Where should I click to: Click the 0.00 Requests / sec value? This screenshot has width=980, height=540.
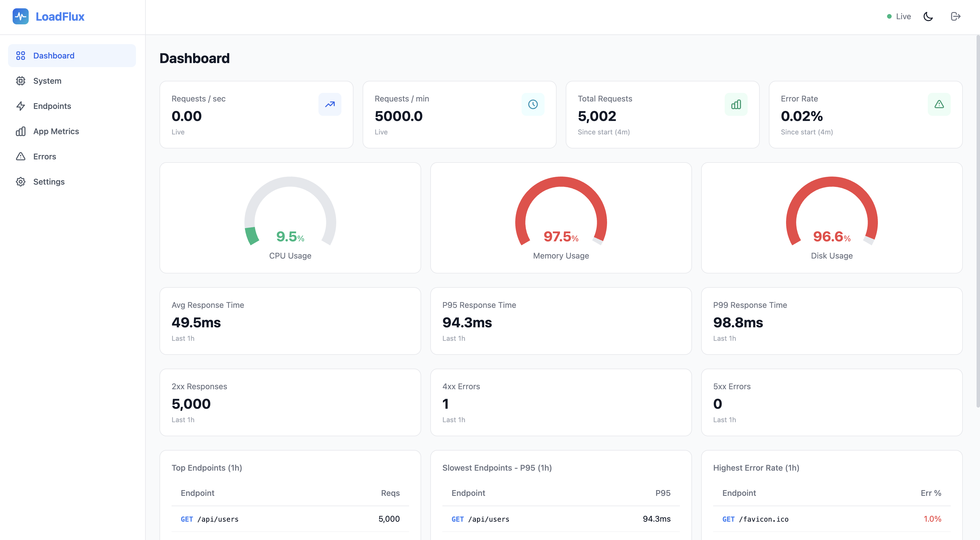186,116
